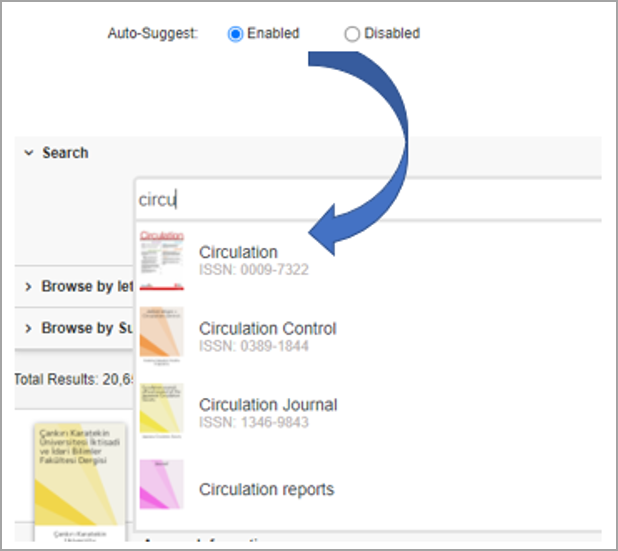Open the Circulation journal cover thumbnail
This screenshot has height=551, width=618.
162,261
